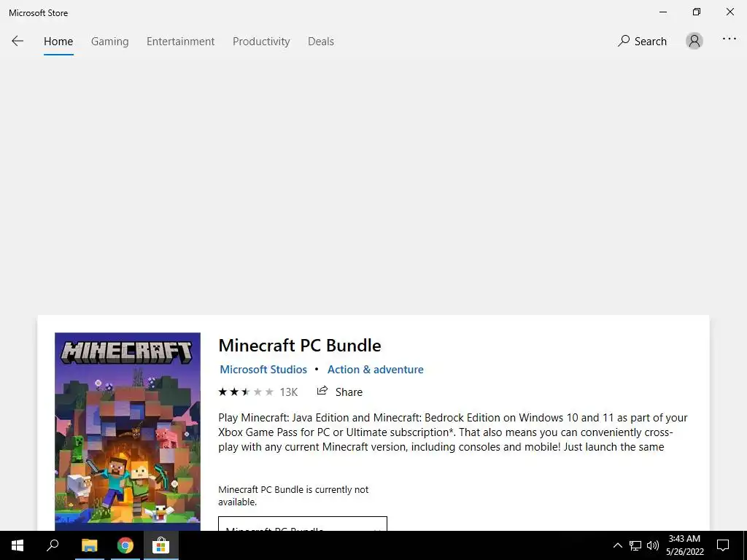Screen dimensions: 747x560
Task: Open the taskbar clock and date
Action: point(684,545)
